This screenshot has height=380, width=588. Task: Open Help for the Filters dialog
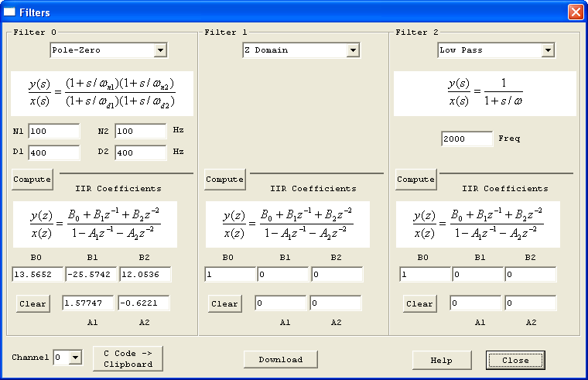(x=441, y=360)
